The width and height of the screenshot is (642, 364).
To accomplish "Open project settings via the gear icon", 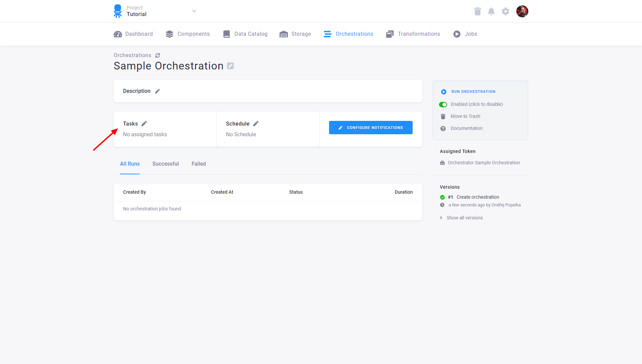I will point(505,11).
